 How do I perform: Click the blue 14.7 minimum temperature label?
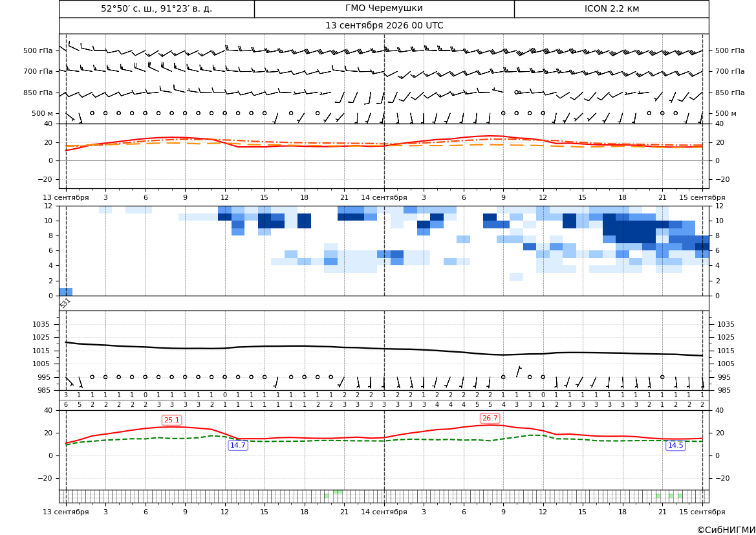[238, 445]
